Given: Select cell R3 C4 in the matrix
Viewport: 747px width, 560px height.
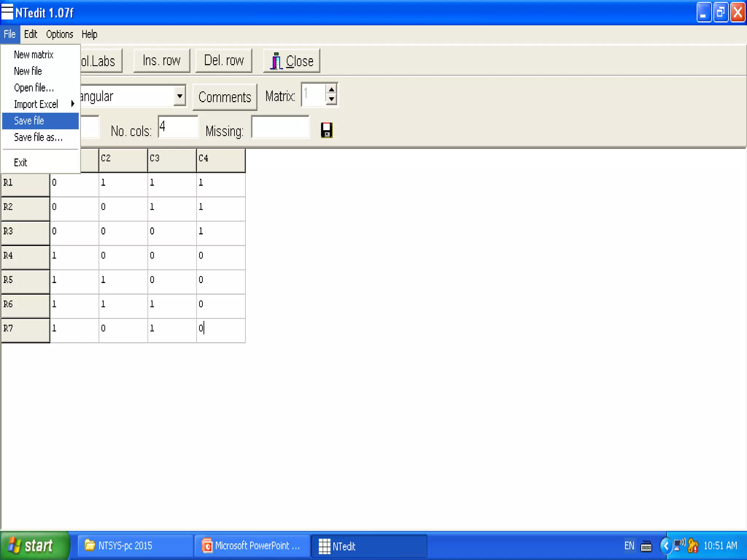Looking at the screenshot, I should (x=220, y=231).
